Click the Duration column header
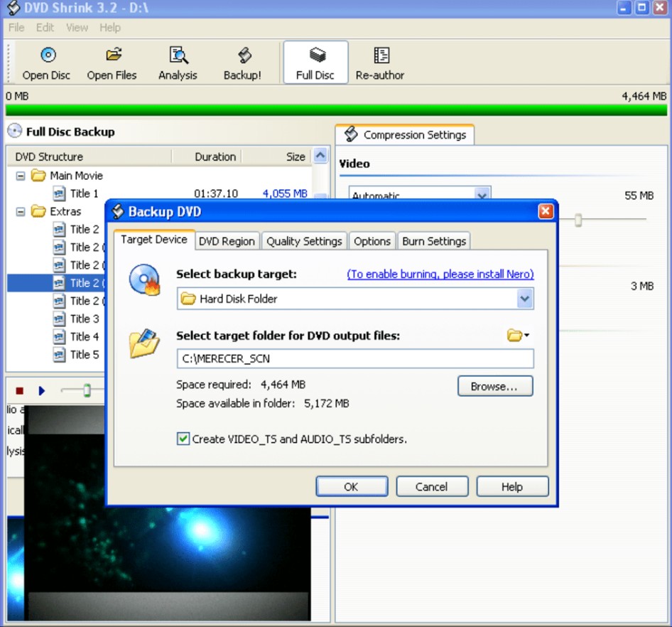The height and width of the screenshot is (627, 672). (207, 156)
